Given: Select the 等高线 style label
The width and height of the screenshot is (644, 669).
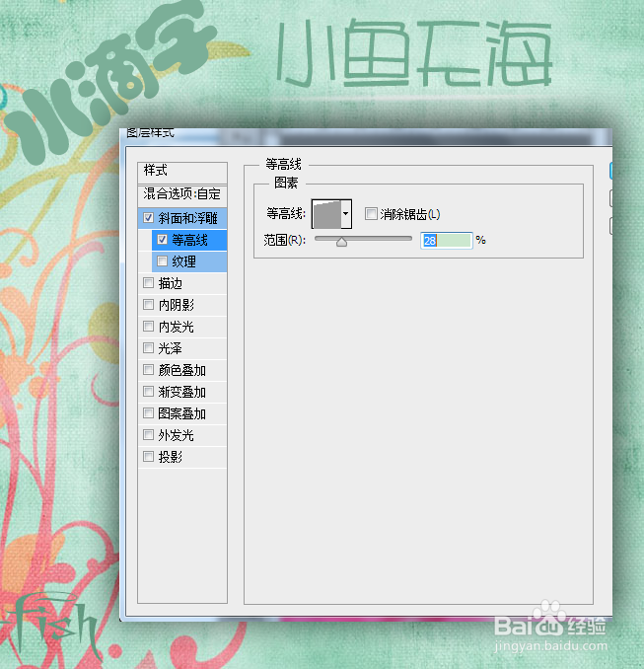Looking at the screenshot, I should click(189, 240).
